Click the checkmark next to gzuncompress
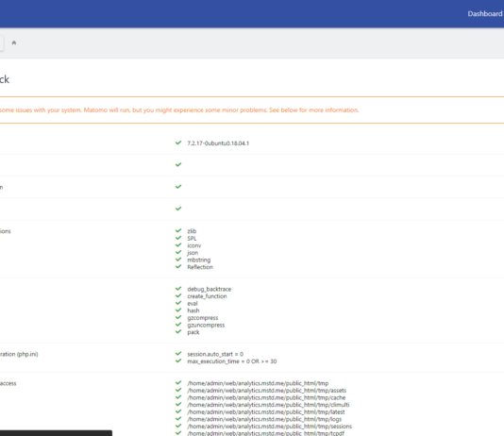504x436 pixels. pyautogui.click(x=178, y=325)
